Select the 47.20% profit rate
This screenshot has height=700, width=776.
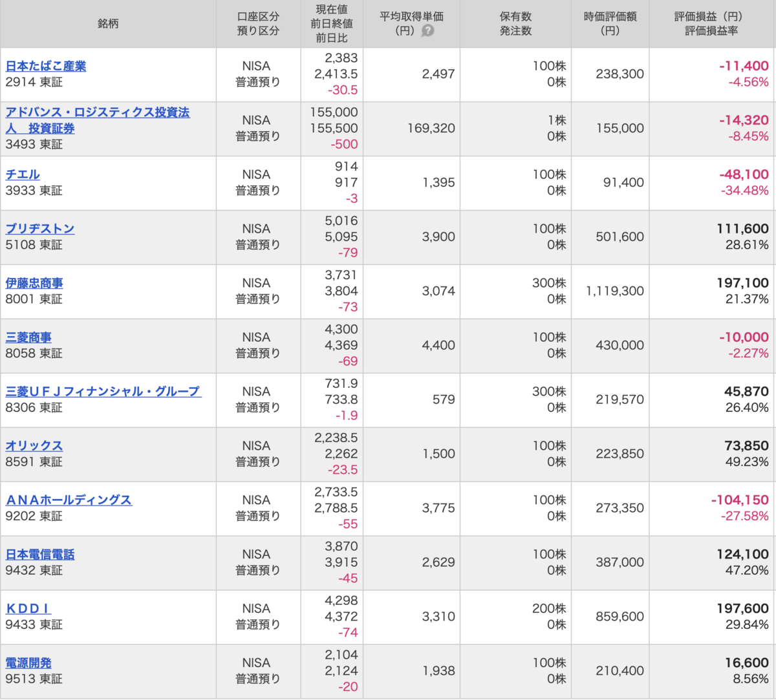tap(747, 571)
